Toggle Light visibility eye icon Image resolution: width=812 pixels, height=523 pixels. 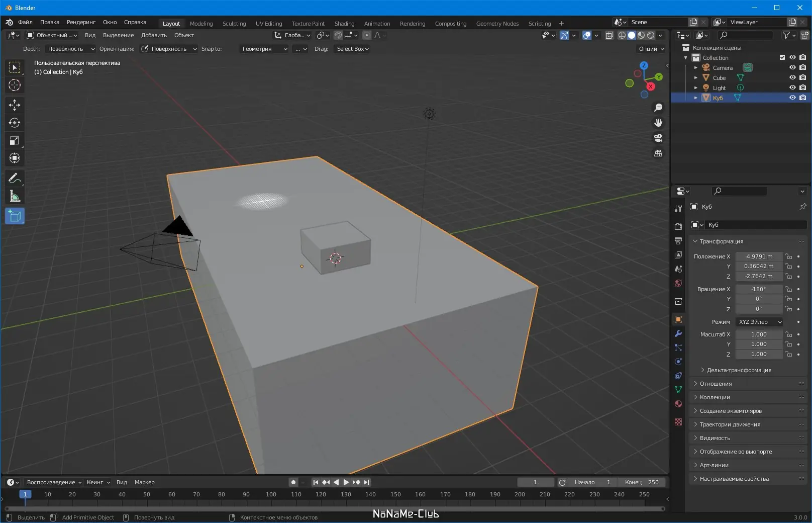coord(792,88)
